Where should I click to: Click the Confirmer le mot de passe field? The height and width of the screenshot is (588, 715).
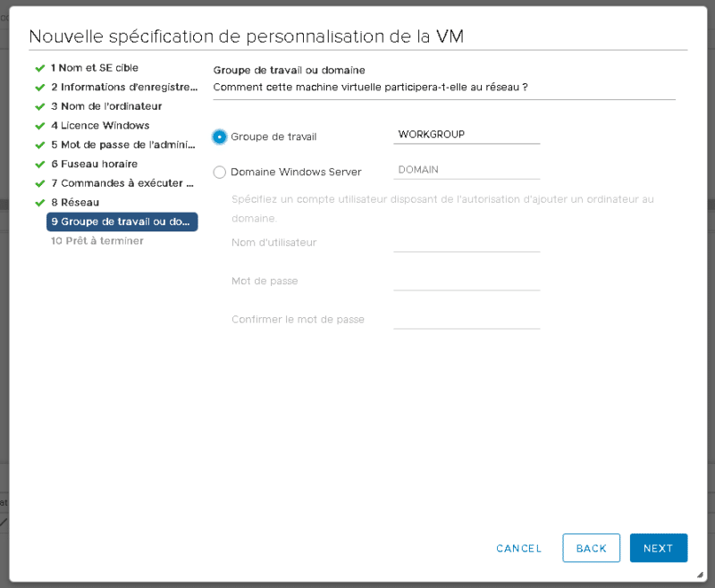467,319
